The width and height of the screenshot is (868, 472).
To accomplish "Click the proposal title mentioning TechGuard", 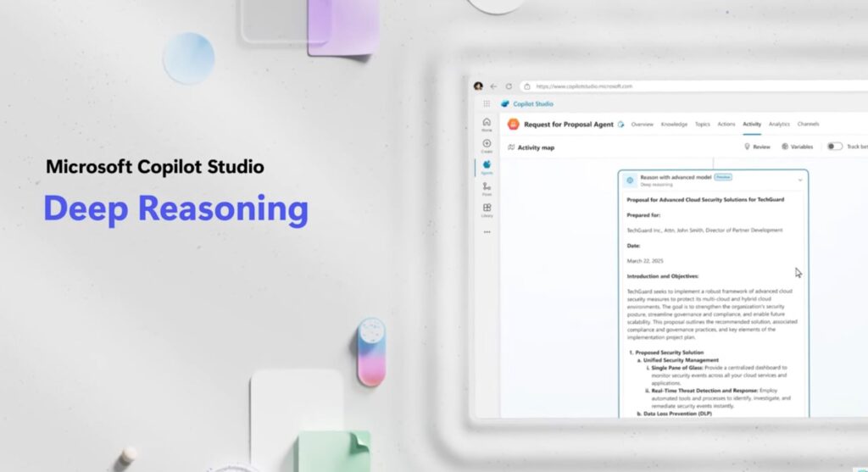I will (x=705, y=200).
